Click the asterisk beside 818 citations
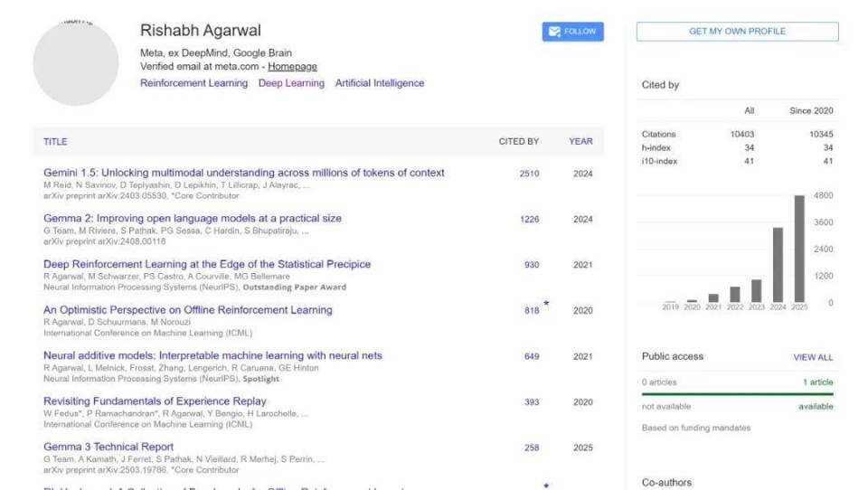 (x=546, y=304)
